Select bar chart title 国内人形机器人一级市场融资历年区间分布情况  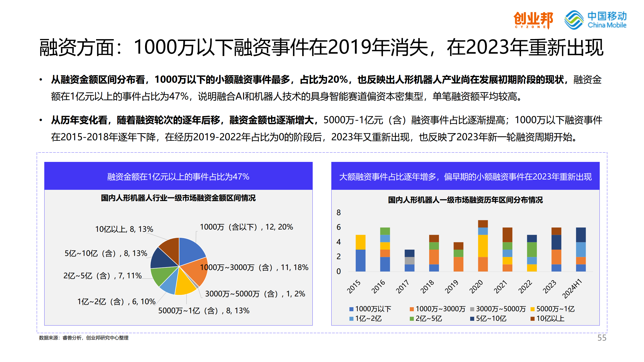point(465,200)
